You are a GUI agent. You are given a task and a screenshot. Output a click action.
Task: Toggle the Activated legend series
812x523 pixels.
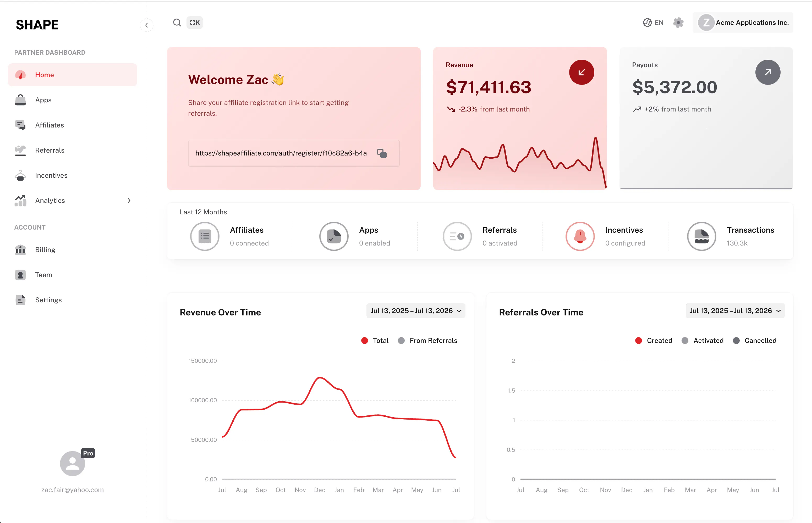tap(702, 341)
